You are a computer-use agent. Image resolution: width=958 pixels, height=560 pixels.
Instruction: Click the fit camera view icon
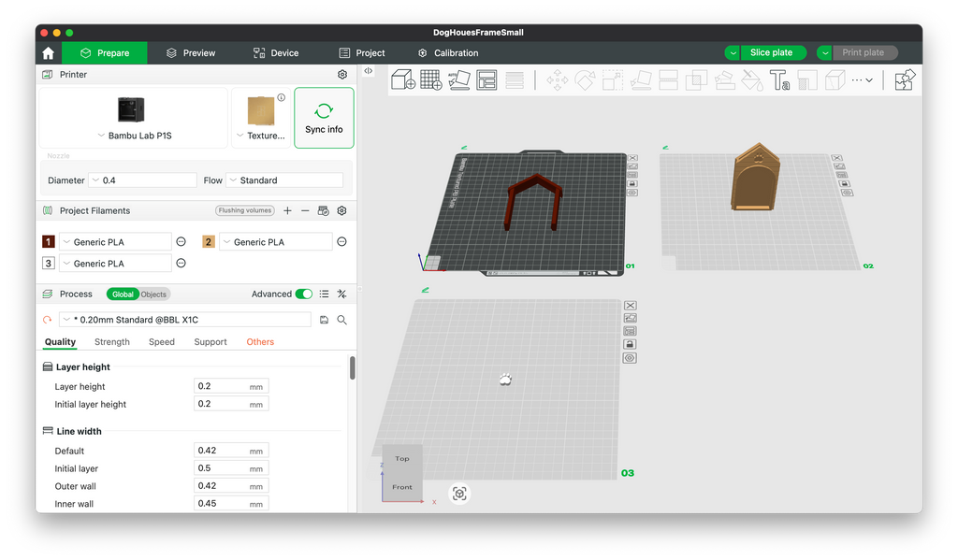pyautogui.click(x=459, y=494)
